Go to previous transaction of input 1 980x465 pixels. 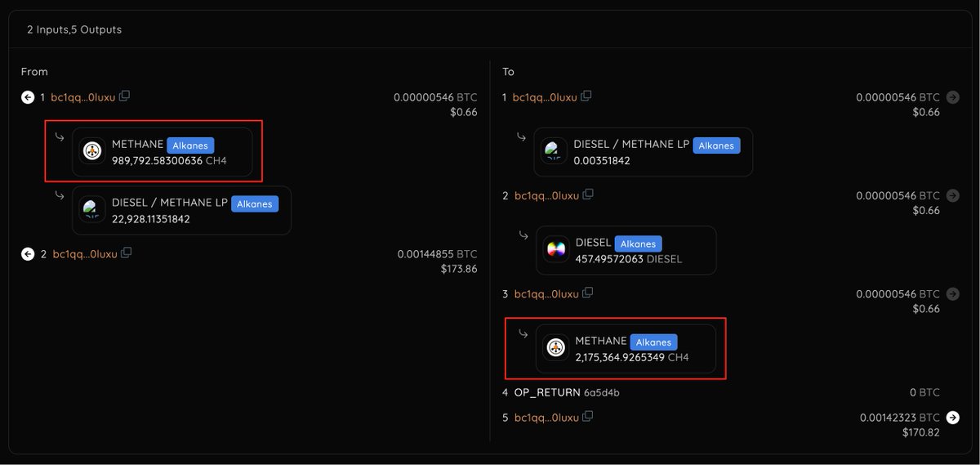pyautogui.click(x=28, y=97)
